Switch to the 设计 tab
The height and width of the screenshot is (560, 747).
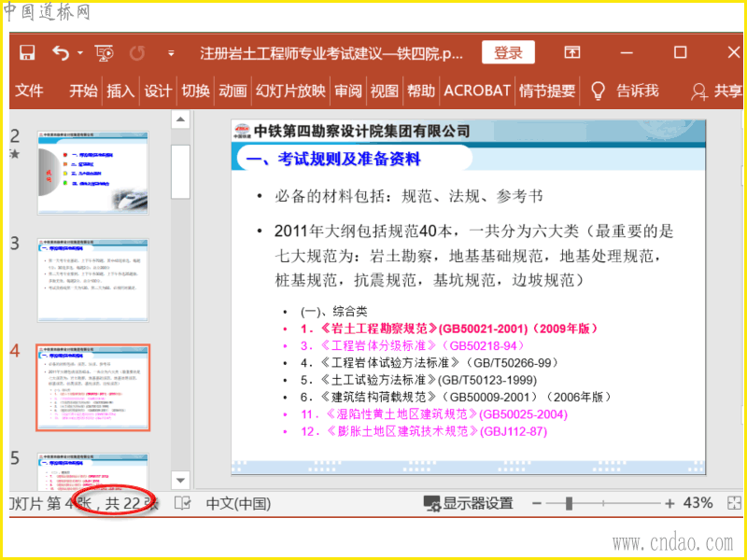(158, 91)
